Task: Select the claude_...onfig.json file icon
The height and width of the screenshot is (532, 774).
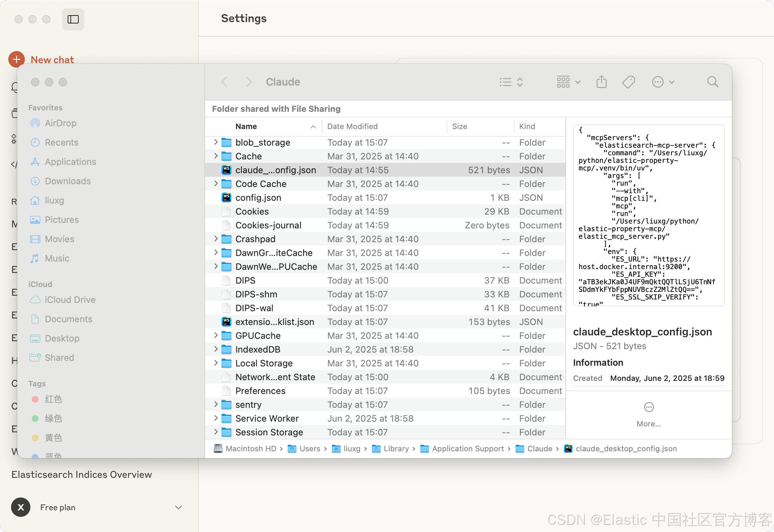Action: [226, 170]
